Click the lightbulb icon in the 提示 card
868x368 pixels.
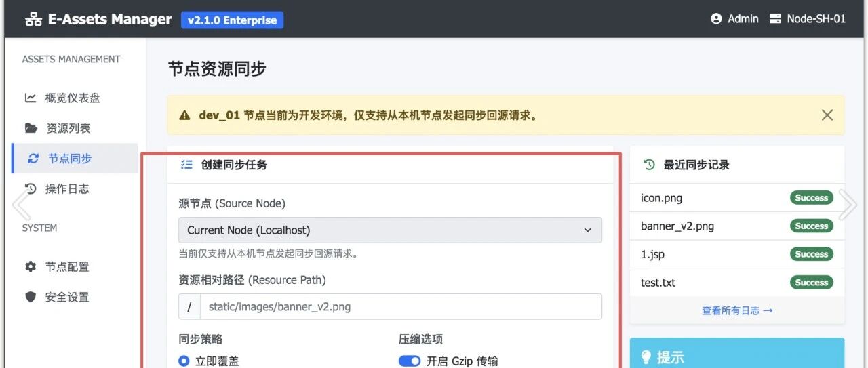pos(646,357)
